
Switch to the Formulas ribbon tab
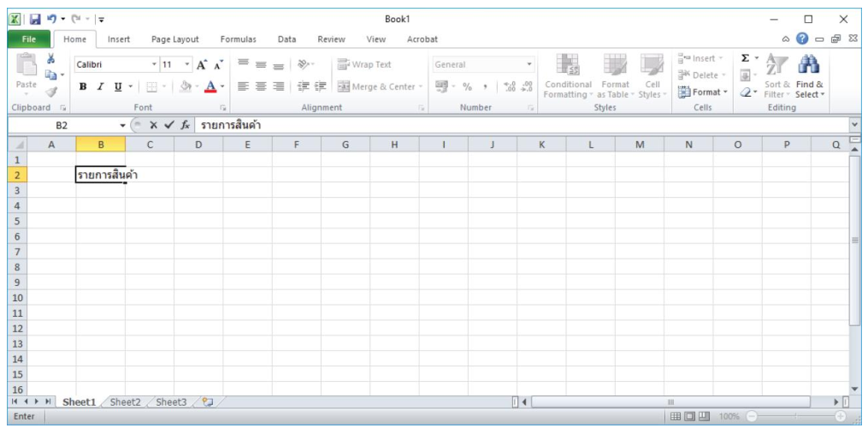pos(238,39)
